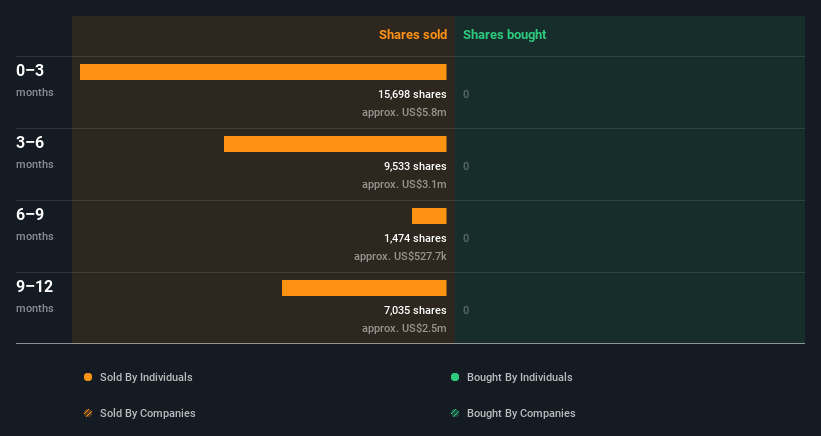Click the 9–12 months orange bar
The width and height of the screenshot is (821, 436).
pos(364,288)
